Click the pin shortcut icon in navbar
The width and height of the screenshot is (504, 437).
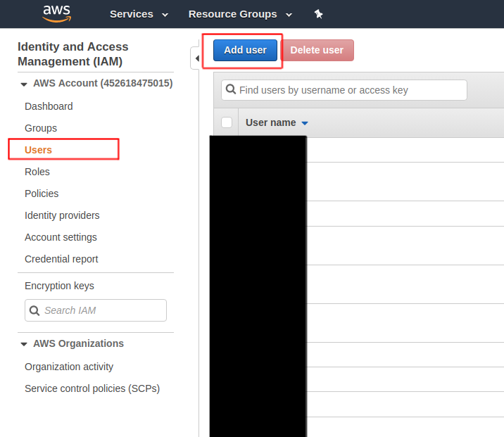point(318,14)
